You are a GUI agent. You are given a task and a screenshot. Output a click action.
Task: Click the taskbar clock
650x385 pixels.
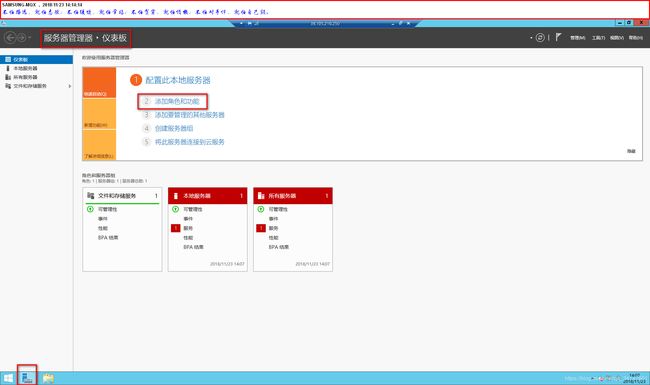[x=635, y=378]
